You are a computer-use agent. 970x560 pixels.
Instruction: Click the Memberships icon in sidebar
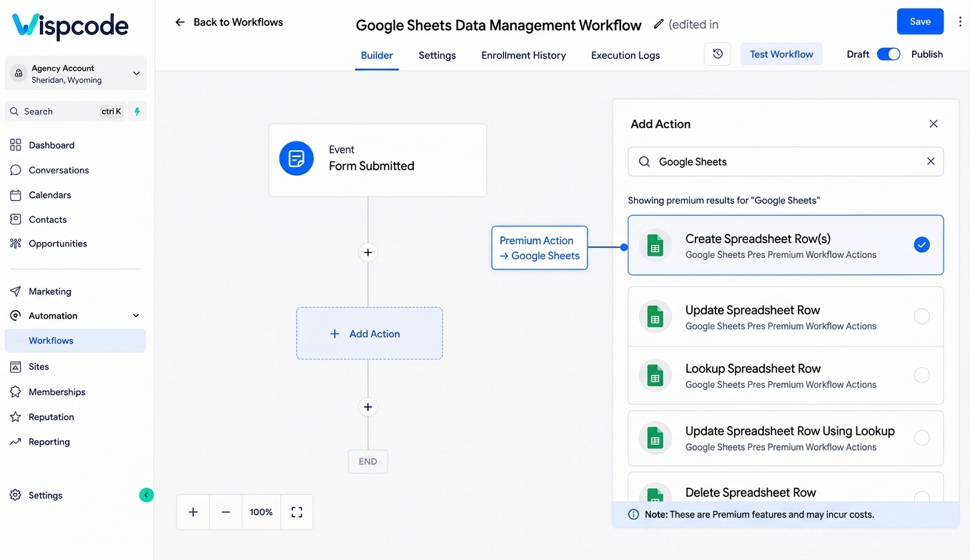[15, 392]
